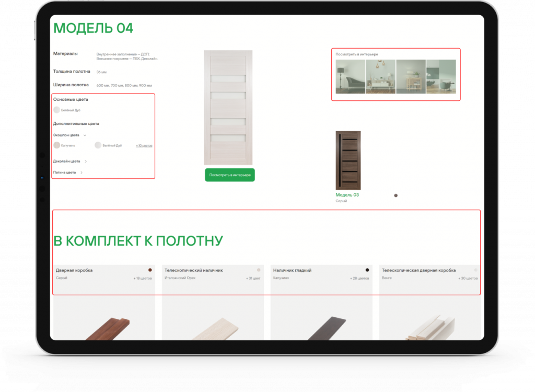The height and width of the screenshot is (392, 535).
Task: Click the light Телескопический наличник product image
Action: (216, 329)
